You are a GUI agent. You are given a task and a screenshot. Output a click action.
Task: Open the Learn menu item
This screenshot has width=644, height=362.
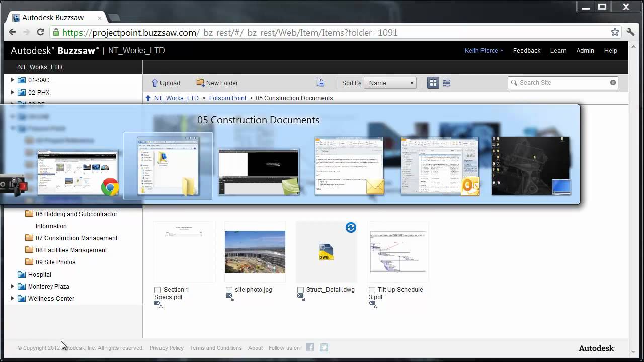[558, 50]
